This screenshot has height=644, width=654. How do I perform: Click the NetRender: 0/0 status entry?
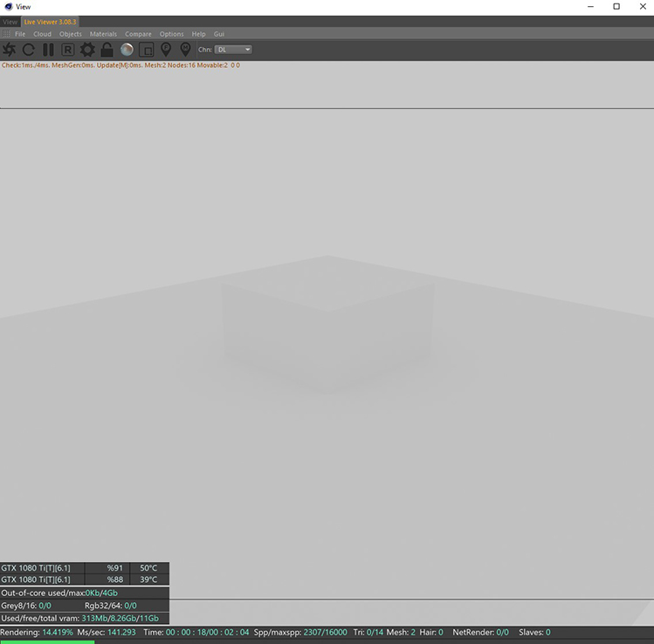(480, 633)
